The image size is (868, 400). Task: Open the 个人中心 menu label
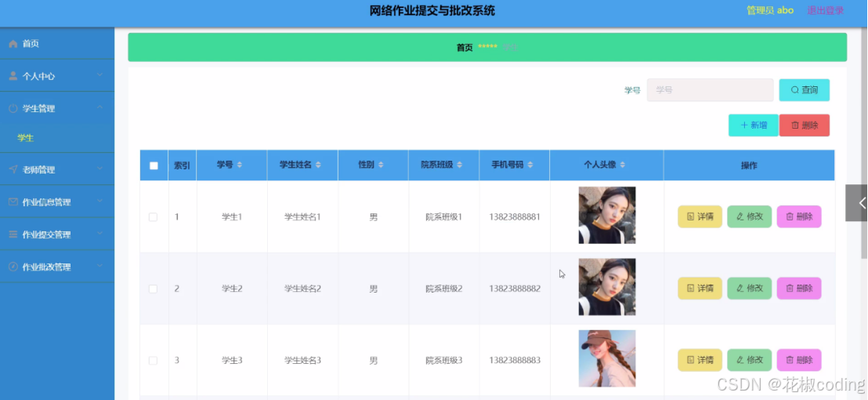tap(38, 76)
